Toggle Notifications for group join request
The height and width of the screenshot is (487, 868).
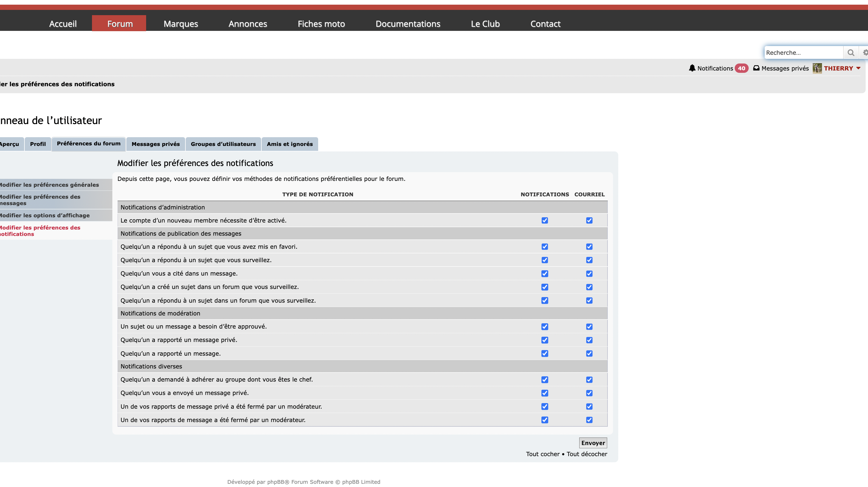[545, 380]
